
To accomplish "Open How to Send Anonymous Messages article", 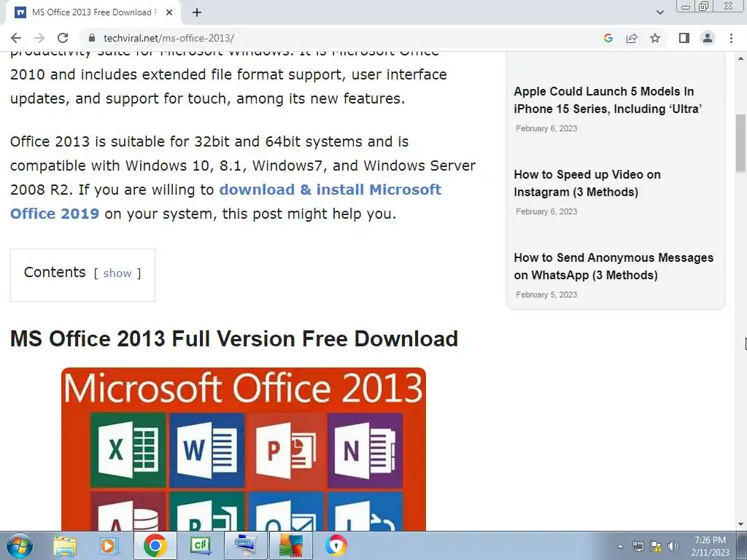I will (614, 266).
